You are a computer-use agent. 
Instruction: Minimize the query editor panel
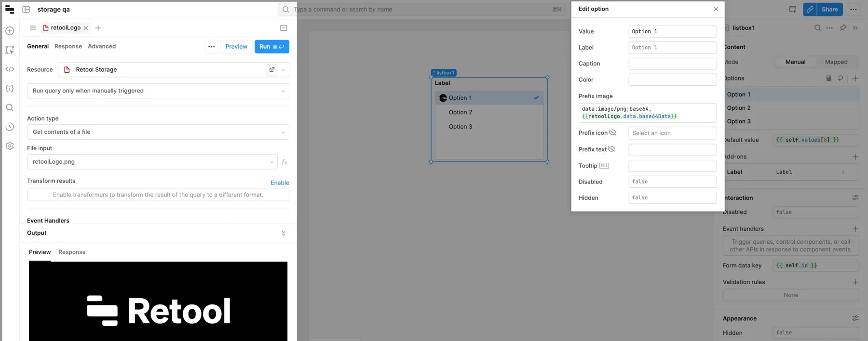click(x=284, y=28)
